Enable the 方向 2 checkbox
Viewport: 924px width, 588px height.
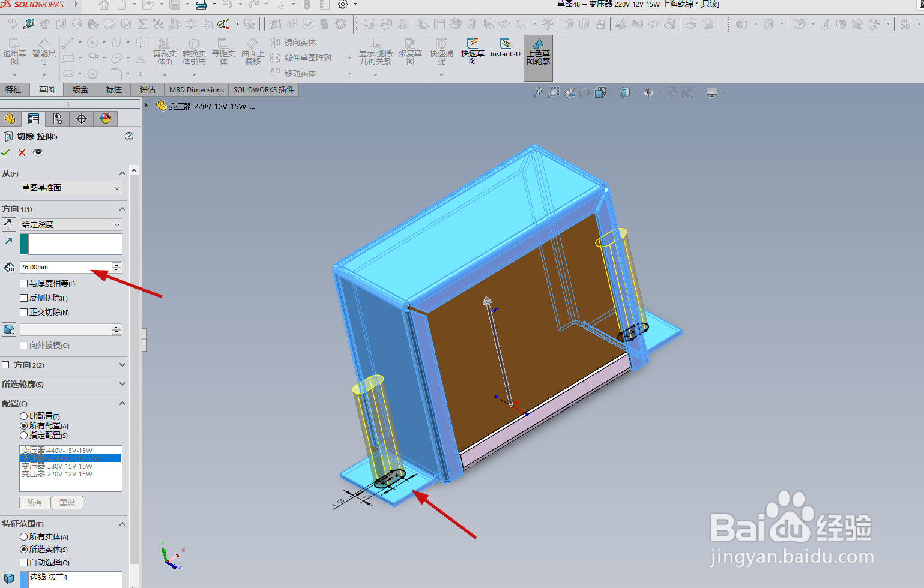pyautogui.click(x=6, y=365)
